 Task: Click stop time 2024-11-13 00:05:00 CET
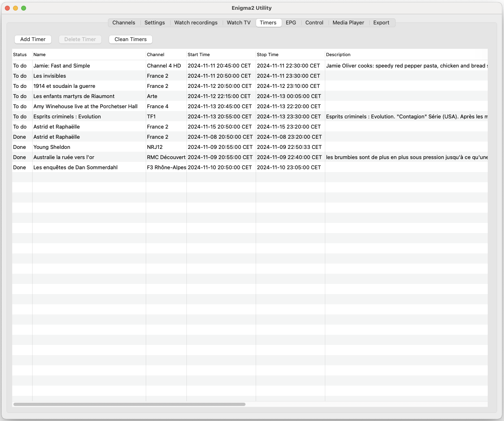[x=290, y=96]
